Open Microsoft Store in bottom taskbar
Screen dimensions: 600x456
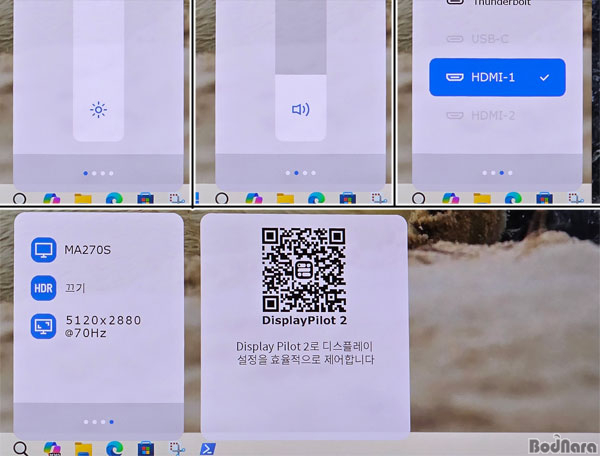click(x=146, y=449)
